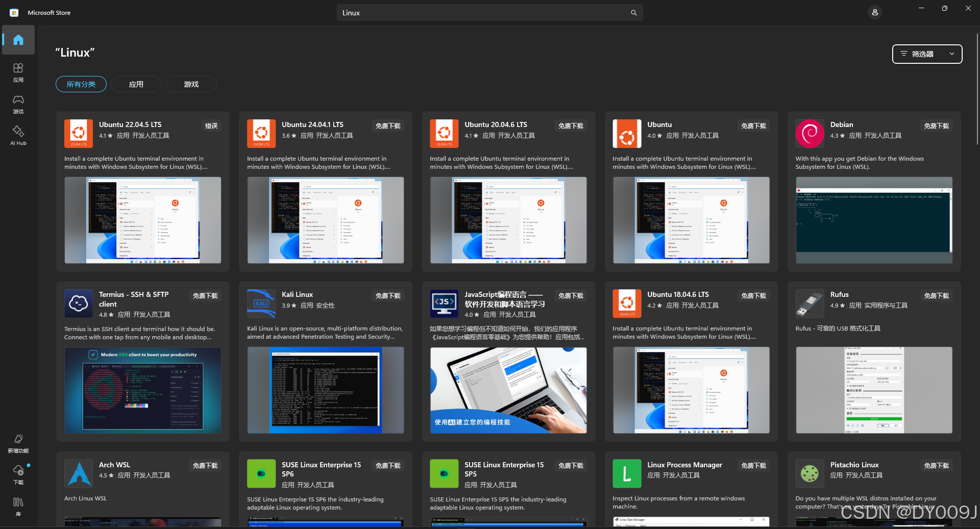The height and width of the screenshot is (529, 980).
Task: Click 免费下载 for SUSE Enterprise 15 SP5
Action: tap(571, 466)
